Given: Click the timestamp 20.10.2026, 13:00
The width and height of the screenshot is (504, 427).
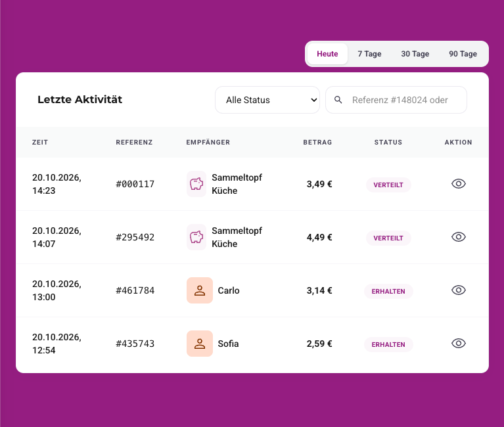Looking at the screenshot, I should [x=57, y=290].
